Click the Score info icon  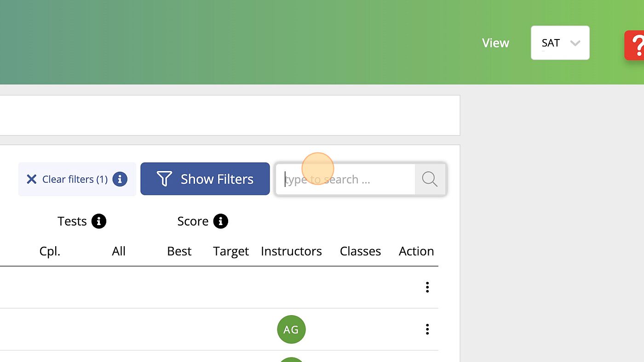220,221
